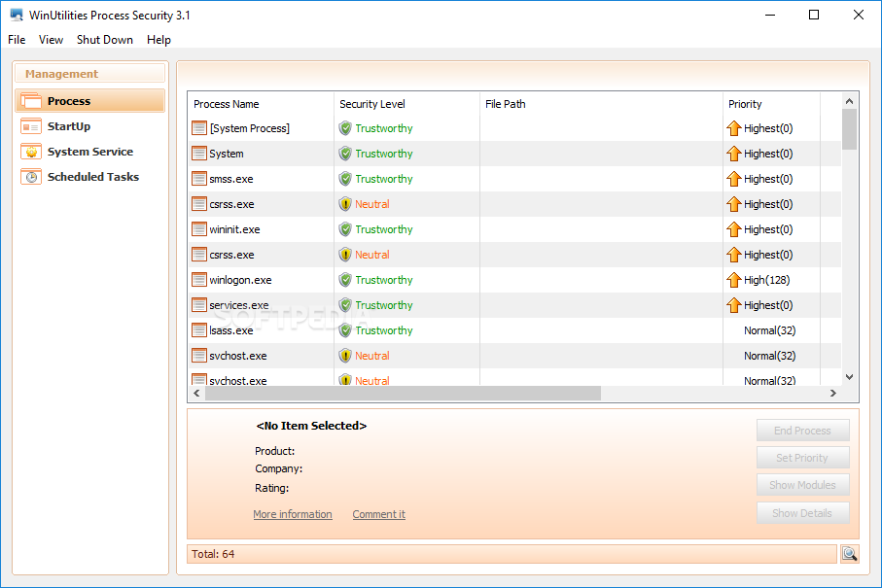This screenshot has width=882, height=588.
Task: Open the Process management section
Action: 90,101
